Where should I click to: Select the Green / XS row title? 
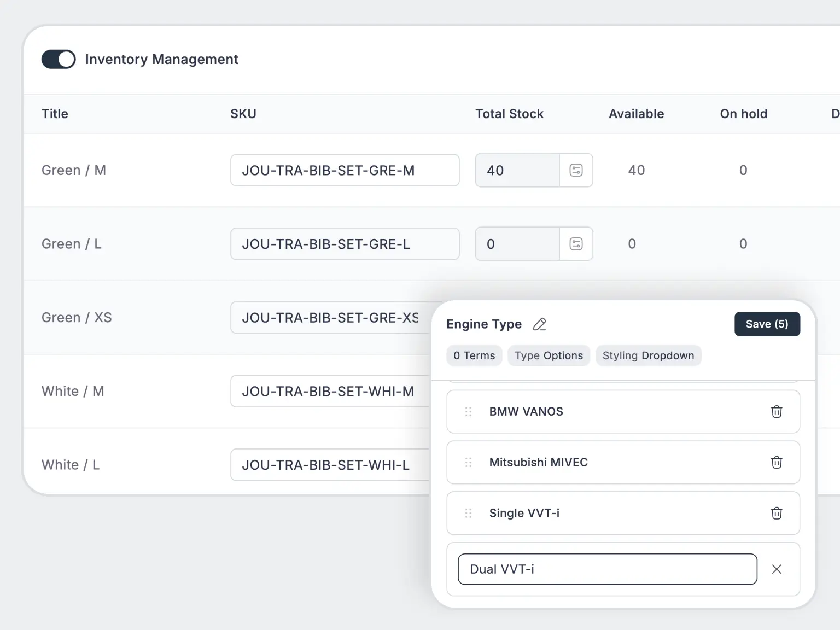point(77,317)
